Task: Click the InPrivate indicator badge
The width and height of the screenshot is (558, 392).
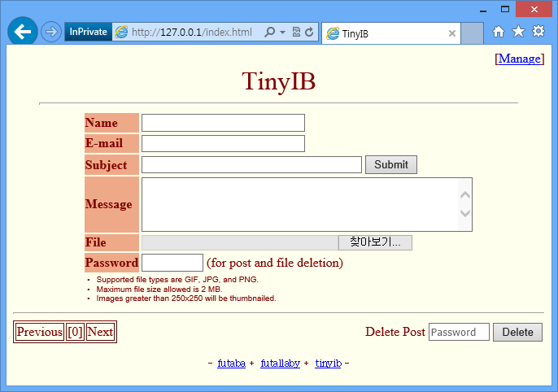Action: [88, 33]
